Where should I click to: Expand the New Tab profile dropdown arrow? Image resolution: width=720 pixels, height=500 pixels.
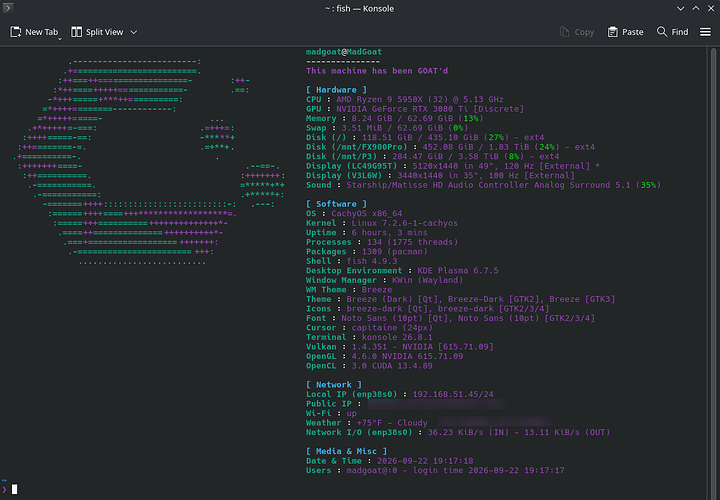coord(60,39)
